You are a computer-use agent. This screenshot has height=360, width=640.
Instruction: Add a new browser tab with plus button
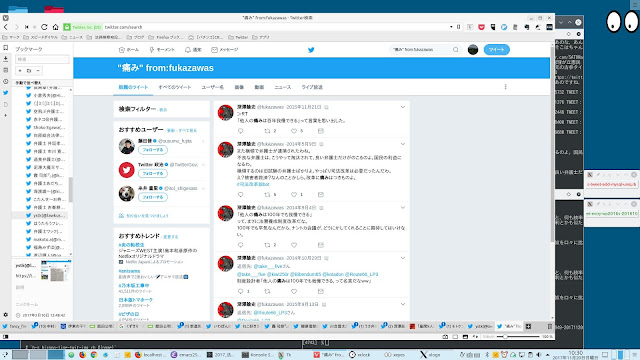click(528, 326)
